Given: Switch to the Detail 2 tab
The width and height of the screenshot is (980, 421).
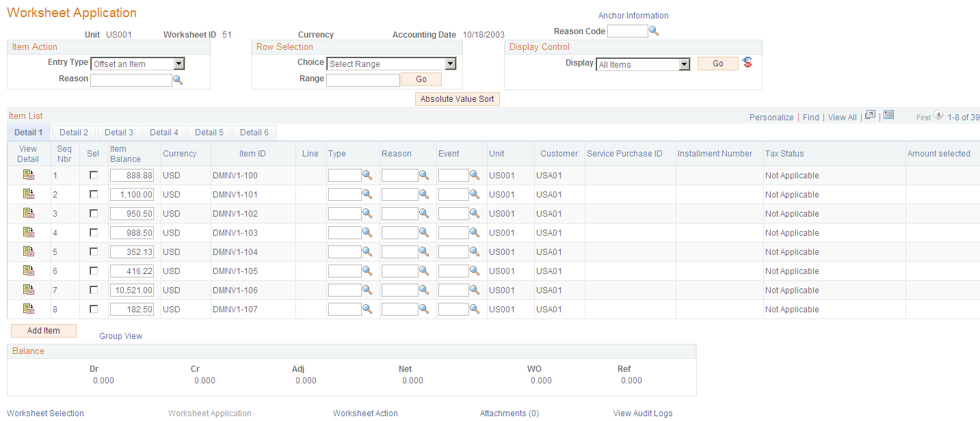Looking at the screenshot, I should [x=72, y=132].
